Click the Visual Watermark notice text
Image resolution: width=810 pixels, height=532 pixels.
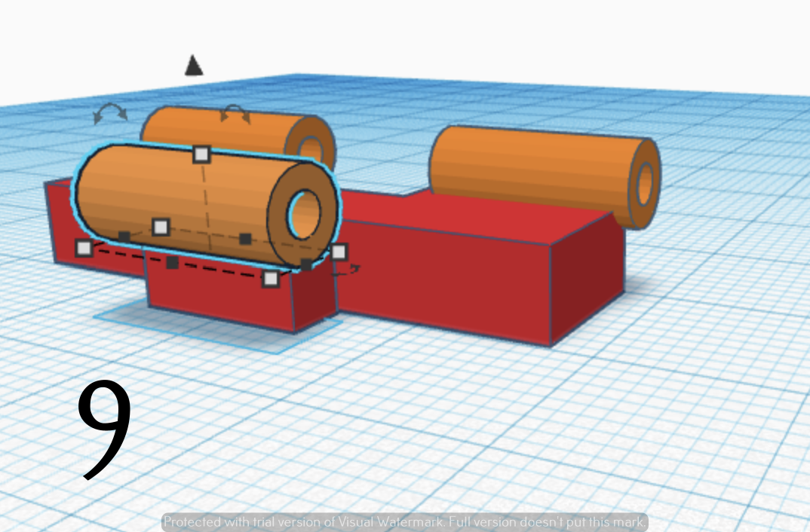click(x=405, y=521)
